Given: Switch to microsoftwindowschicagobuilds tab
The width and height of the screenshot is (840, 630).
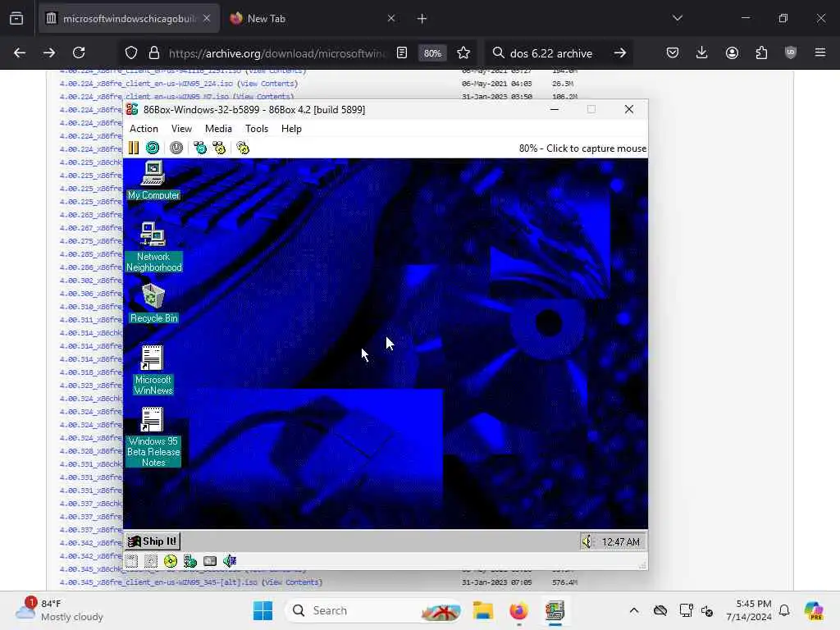Looking at the screenshot, I should click(x=129, y=19).
